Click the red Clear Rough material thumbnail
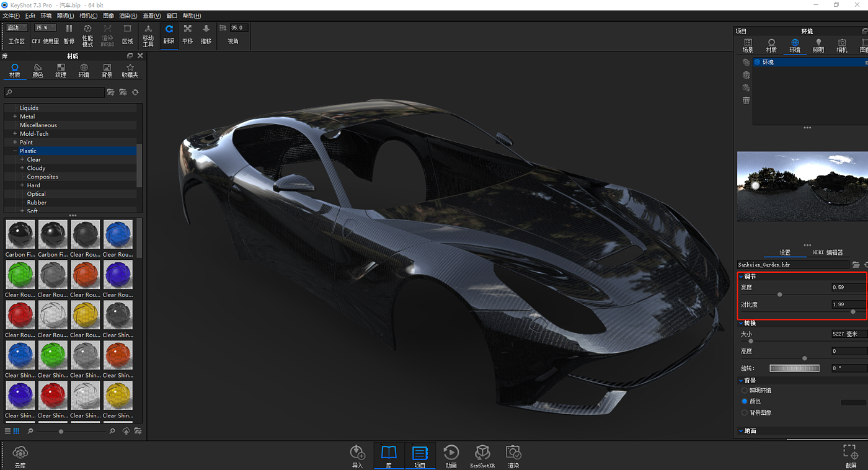Image resolution: width=868 pixels, height=470 pixels. pos(20,315)
